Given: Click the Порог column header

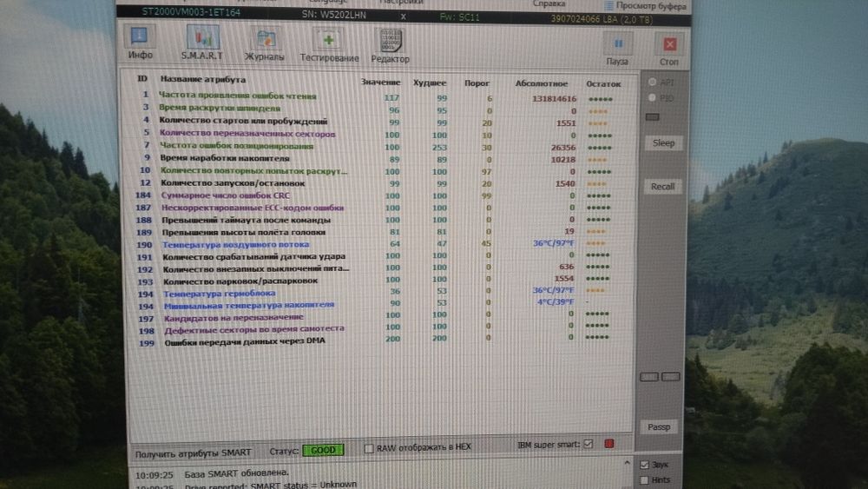Looking at the screenshot, I should point(477,83).
